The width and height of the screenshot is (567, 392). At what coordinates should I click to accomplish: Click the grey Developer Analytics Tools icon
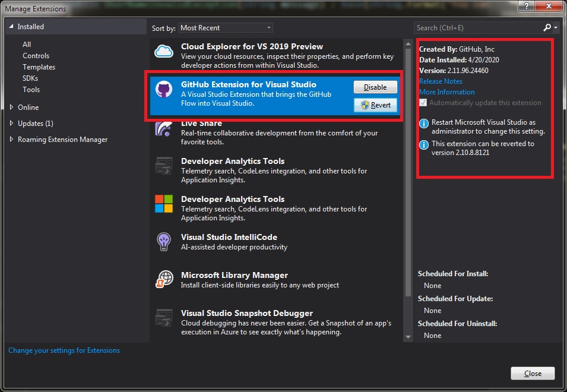click(x=164, y=166)
